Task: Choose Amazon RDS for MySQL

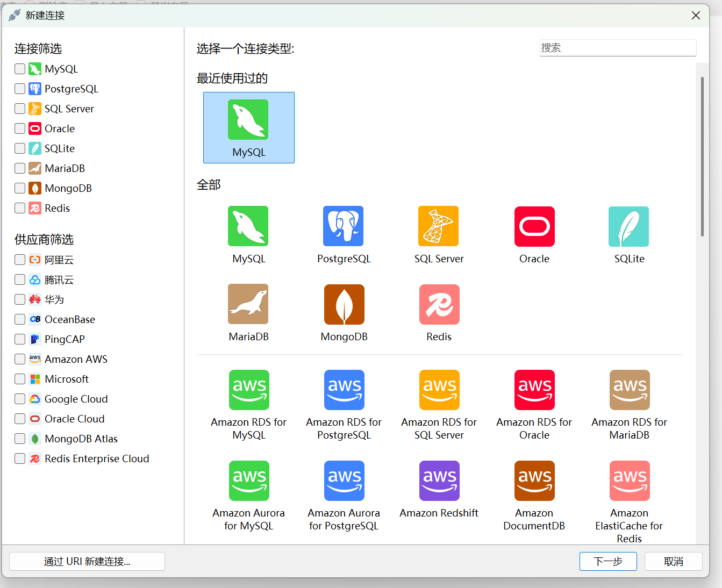Action: pos(249,390)
